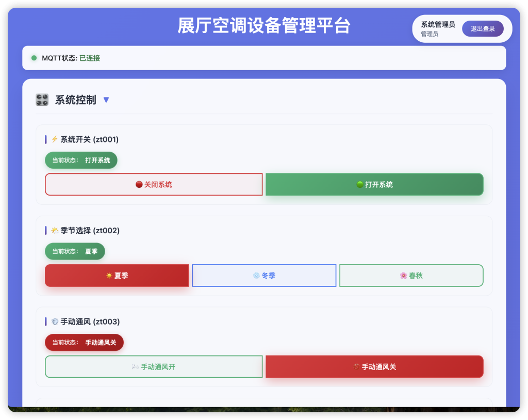The width and height of the screenshot is (528, 420).
Task: Collapse the 系统控制 section arrow
Action: tap(106, 100)
